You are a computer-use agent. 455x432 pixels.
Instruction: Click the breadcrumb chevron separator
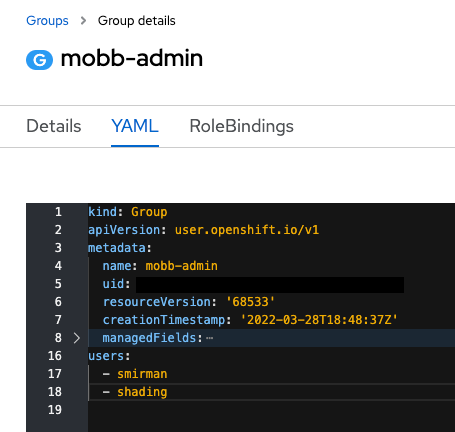(83, 21)
